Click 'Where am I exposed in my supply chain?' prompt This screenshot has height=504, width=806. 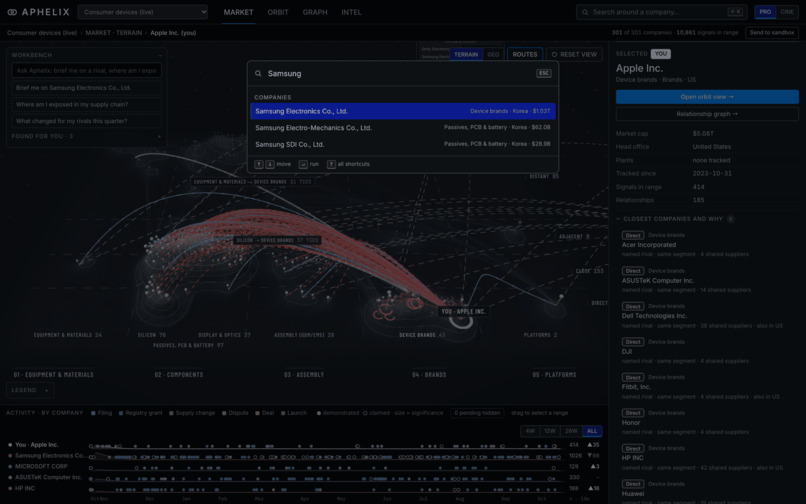pyautogui.click(x=86, y=104)
